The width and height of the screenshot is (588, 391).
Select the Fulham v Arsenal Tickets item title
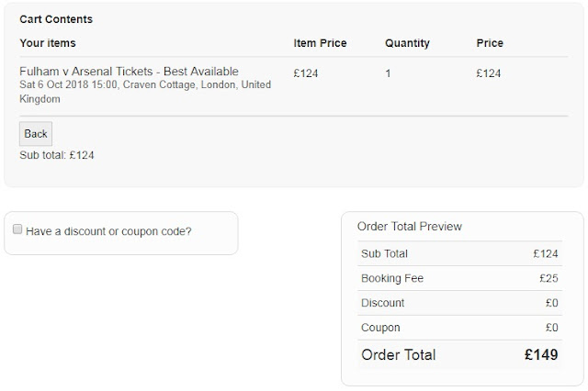pos(129,72)
